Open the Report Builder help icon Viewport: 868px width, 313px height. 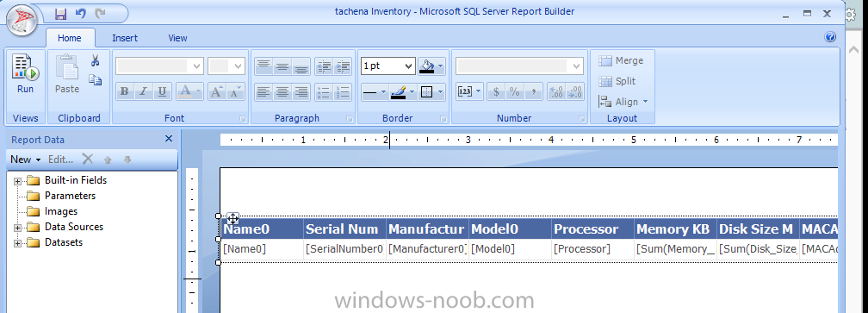click(x=830, y=37)
